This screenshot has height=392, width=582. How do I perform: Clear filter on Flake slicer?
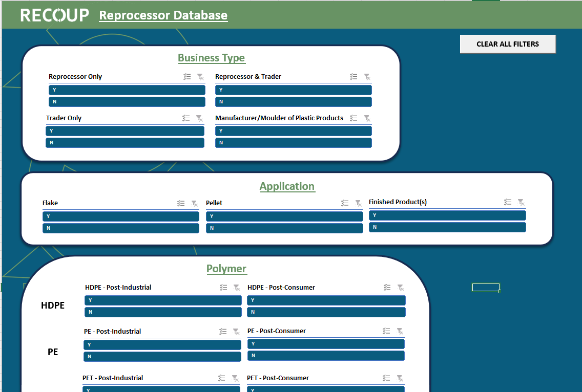tap(194, 203)
